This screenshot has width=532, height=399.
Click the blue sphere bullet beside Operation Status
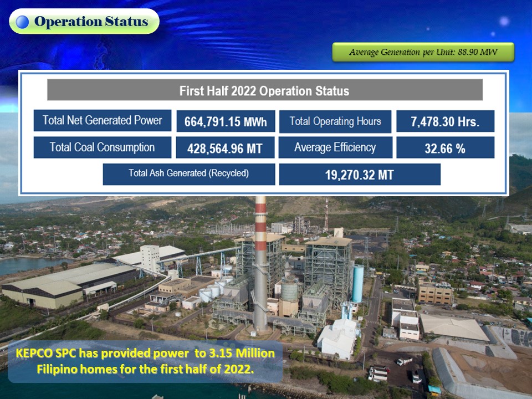[x=22, y=22]
